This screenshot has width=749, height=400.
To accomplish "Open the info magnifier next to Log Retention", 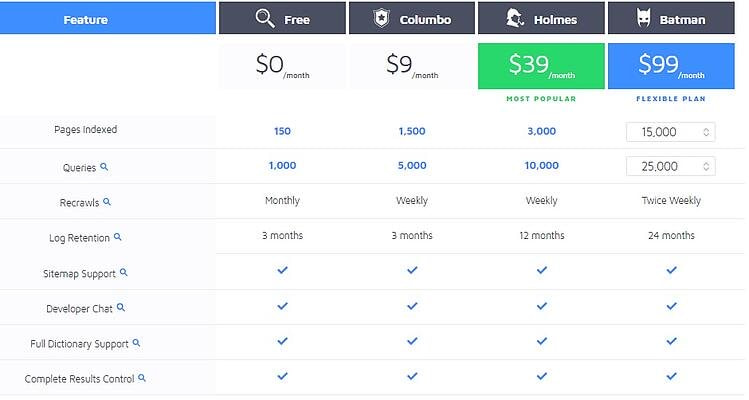I will (x=118, y=237).
